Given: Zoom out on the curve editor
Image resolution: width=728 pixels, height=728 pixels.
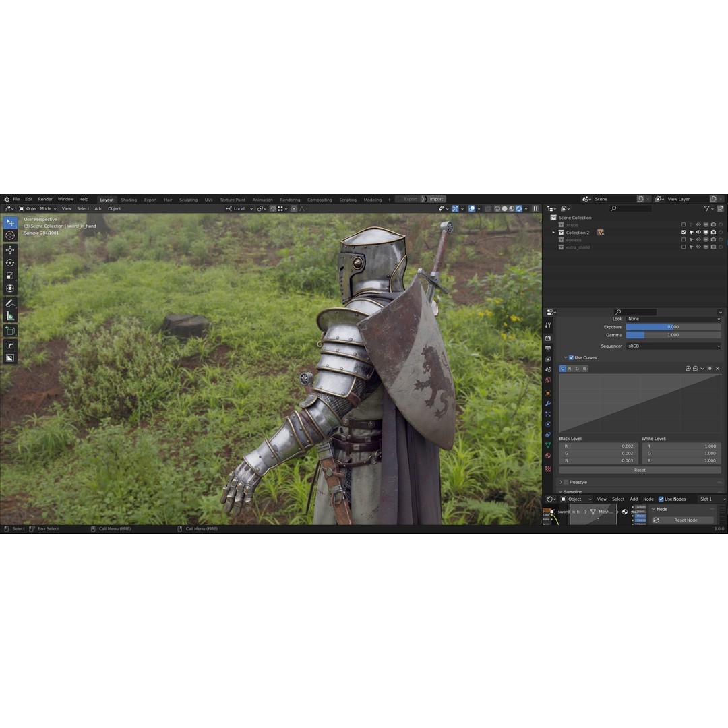Looking at the screenshot, I should coord(696,369).
